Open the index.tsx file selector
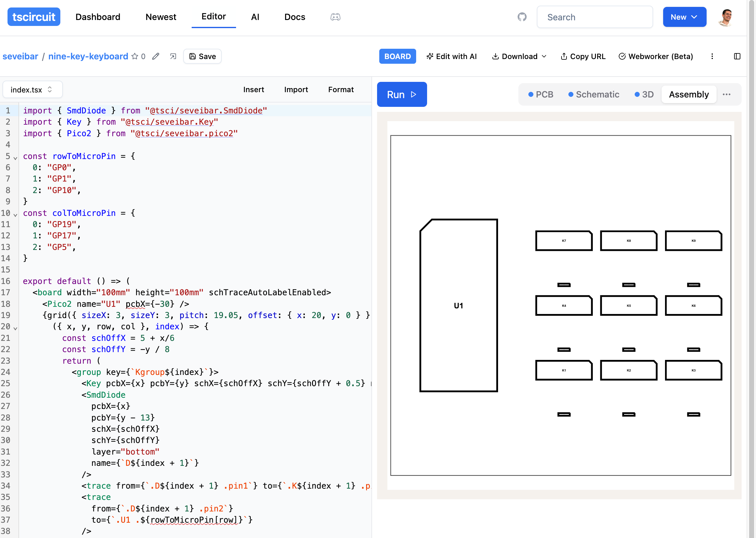 click(x=32, y=90)
